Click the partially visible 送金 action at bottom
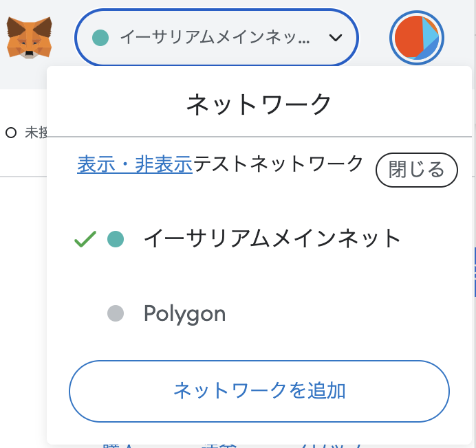This screenshot has height=448, width=476. (x=219, y=445)
